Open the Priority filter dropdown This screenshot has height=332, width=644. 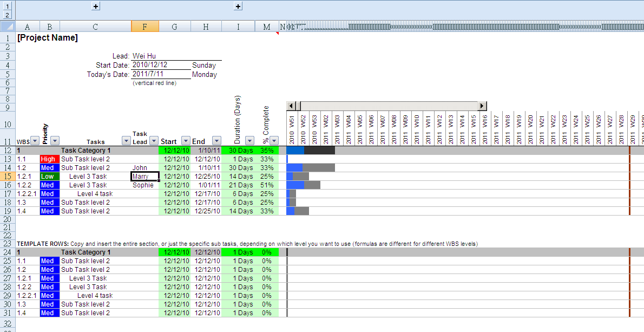click(x=54, y=141)
